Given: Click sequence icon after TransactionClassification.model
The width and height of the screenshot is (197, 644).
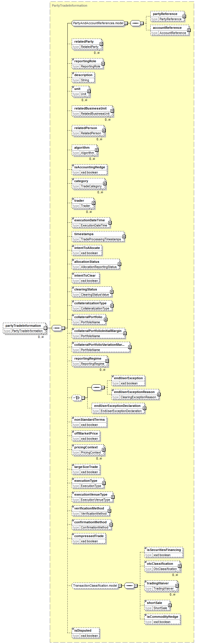Looking at the screenshot, I should pyautogui.click(x=129, y=586).
